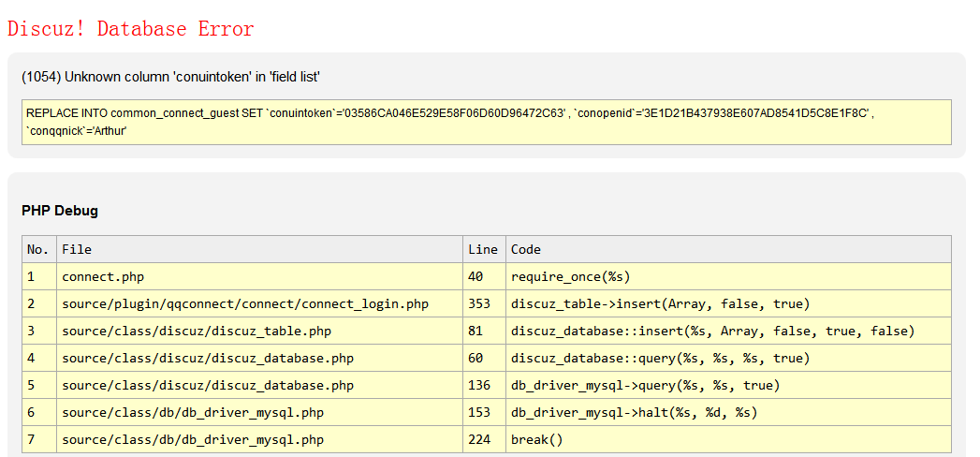Click row number 7 in the No. column
980x457 pixels.
click(39, 439)
